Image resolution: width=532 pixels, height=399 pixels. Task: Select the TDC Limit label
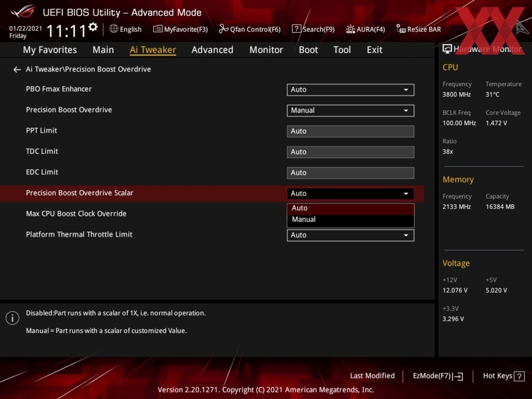click(x=42, y=151)
